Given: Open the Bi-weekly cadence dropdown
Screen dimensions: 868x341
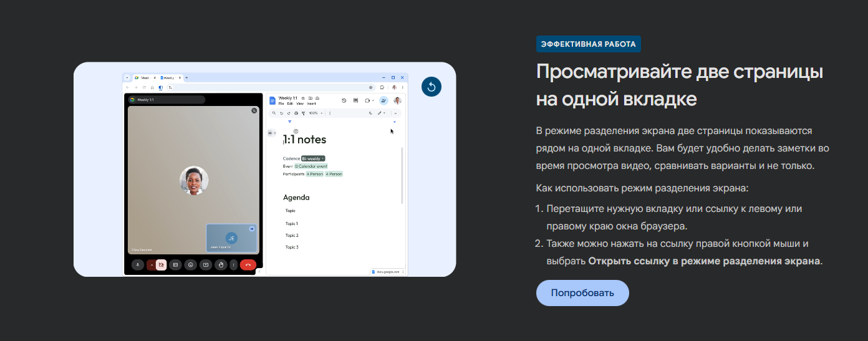Looking at the screenshot, I should (313, 158).
